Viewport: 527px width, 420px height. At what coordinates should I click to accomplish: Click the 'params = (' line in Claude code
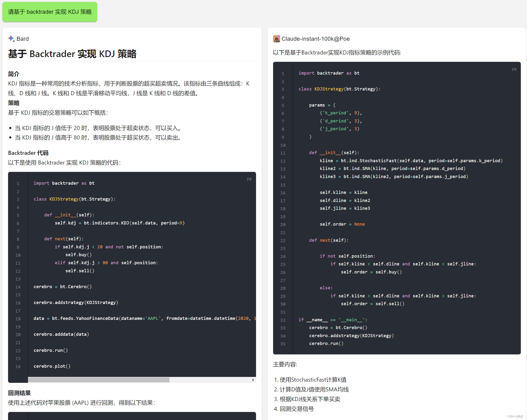(x=322, y=105)
